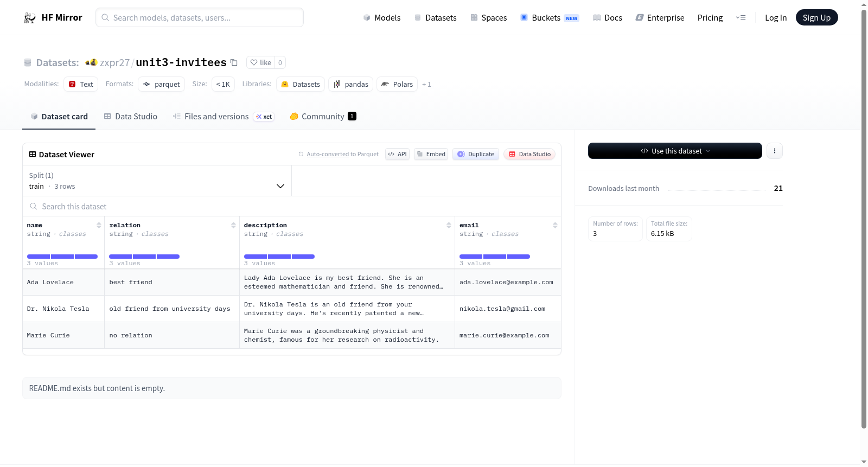Screen dimensions: 868x467
Task: Click the Duplicate button
Action: point(476,154)
